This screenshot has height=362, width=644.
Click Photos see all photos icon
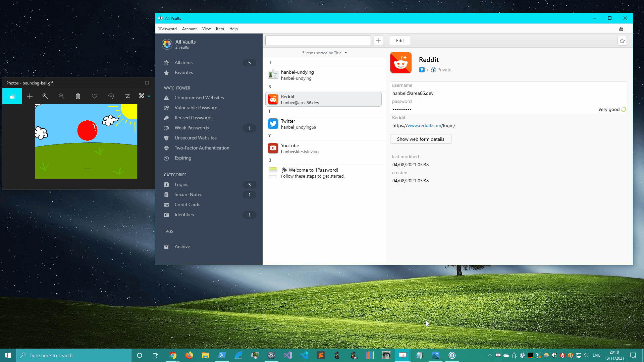point(12,96)
